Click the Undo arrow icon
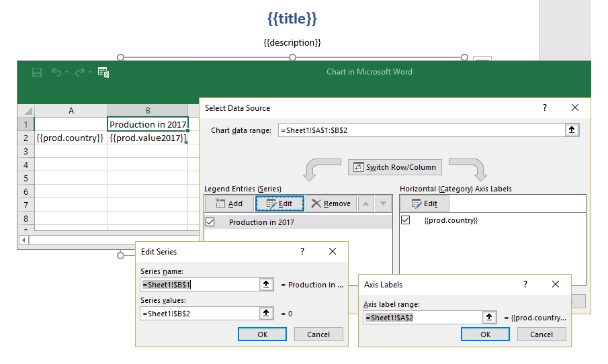Viewport: 608px width, 364px height. click(56, 72)
